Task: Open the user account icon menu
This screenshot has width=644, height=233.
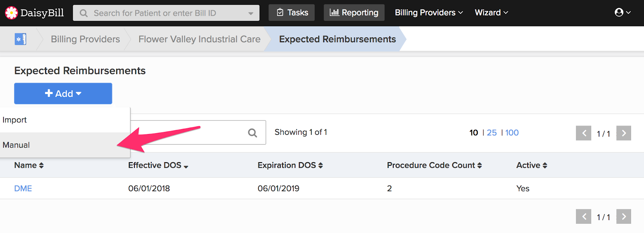Action: tap(622, 12)
